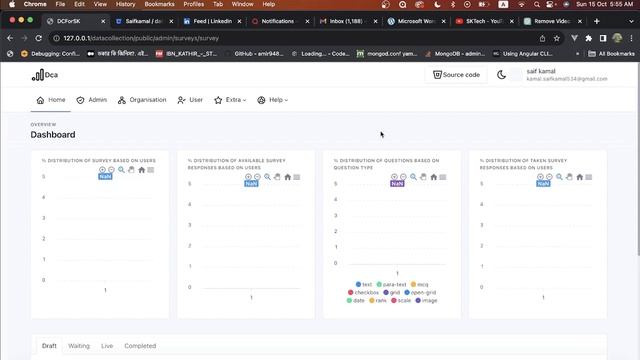
Task: Zoom in on question type chart
Action: [394, 177]
